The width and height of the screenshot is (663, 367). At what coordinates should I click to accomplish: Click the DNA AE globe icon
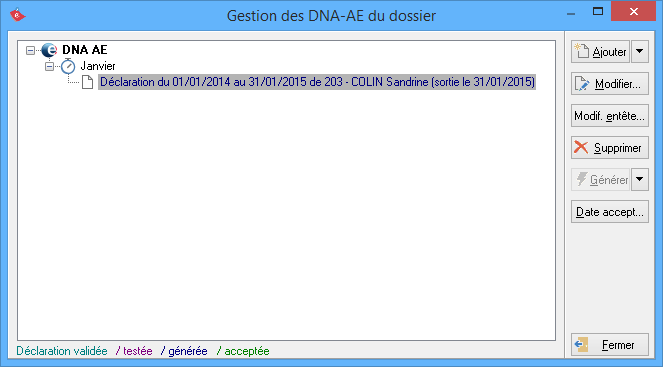point(49,50)
